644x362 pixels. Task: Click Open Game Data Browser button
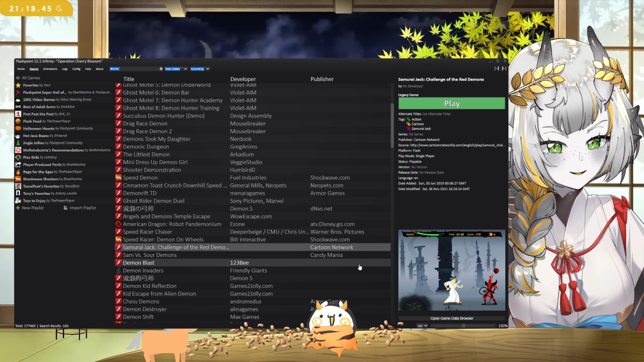click(451, 318)
